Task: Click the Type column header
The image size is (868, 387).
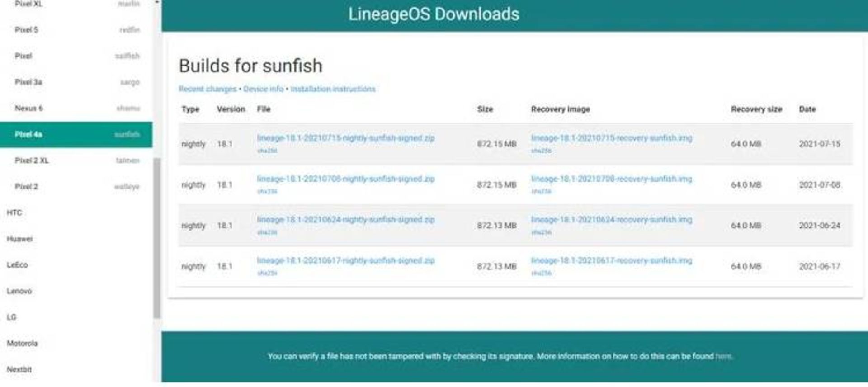Action: pyautogui.click(x=190, y=109)
